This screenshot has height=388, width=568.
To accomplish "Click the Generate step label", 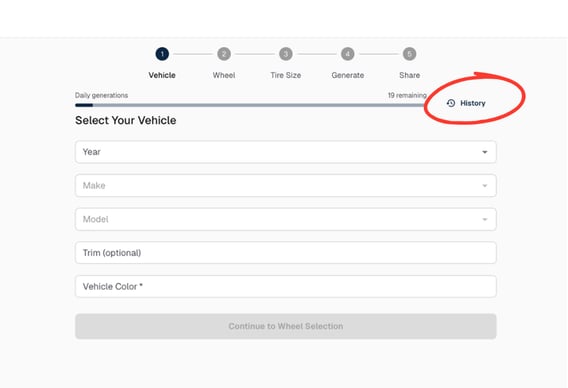I will point(348,75).
